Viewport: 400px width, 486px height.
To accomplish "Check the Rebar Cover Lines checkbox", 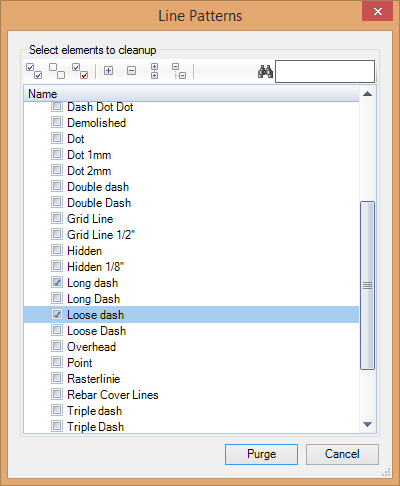I will coord(57,394).
